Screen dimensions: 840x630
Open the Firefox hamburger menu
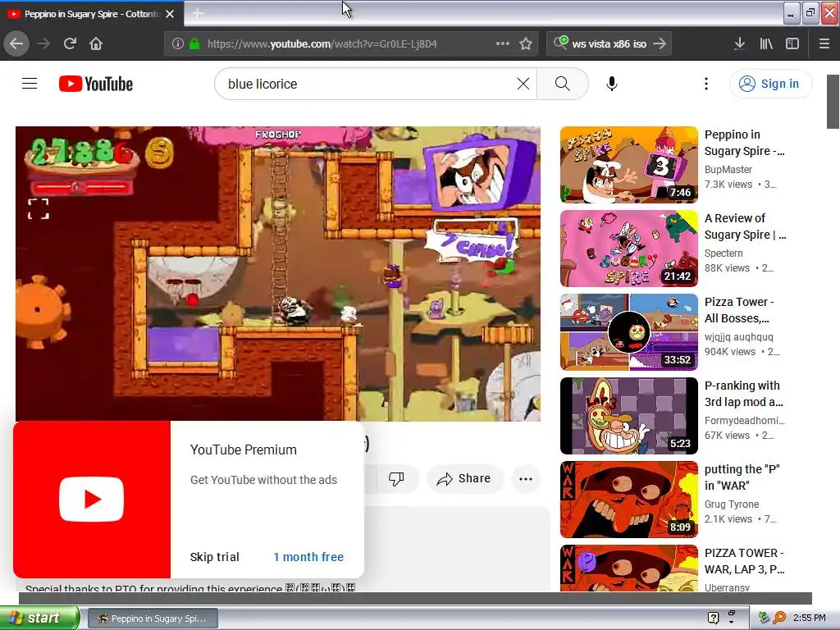tap(824, 44)
